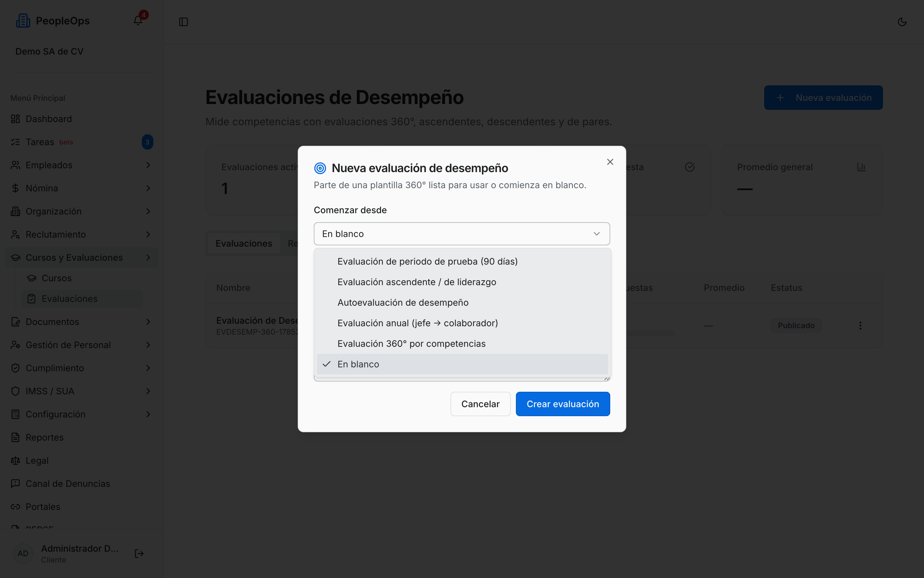The height and width of the screenshot is (578, 924).
Task: Click the PeopleOps logo icon
Action: tap(23, 21)
